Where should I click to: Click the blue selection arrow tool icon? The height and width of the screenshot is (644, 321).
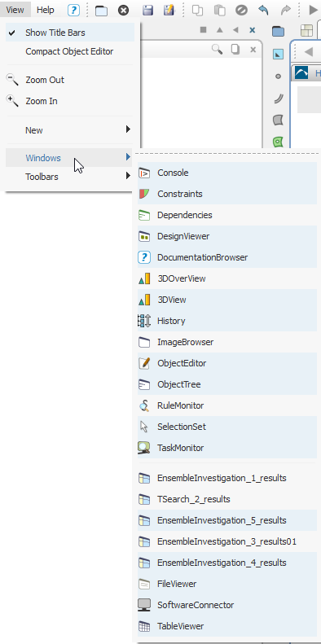coord(279,54)
